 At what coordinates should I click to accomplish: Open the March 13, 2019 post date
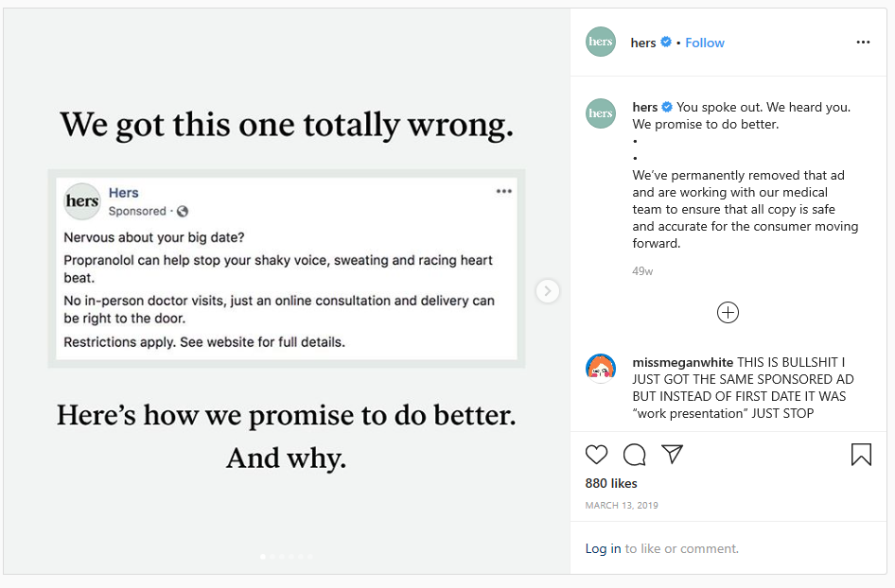622,506
